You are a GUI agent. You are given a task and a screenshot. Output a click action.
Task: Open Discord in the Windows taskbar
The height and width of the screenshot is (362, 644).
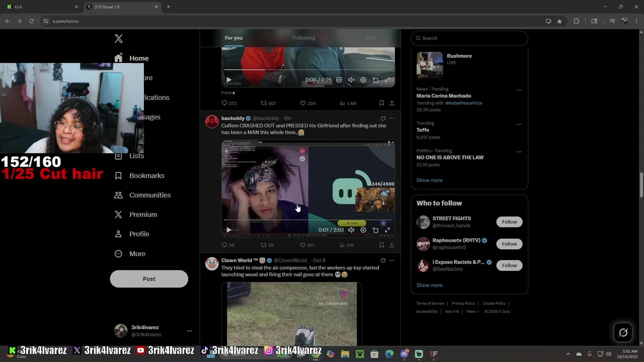pos(404,354)
